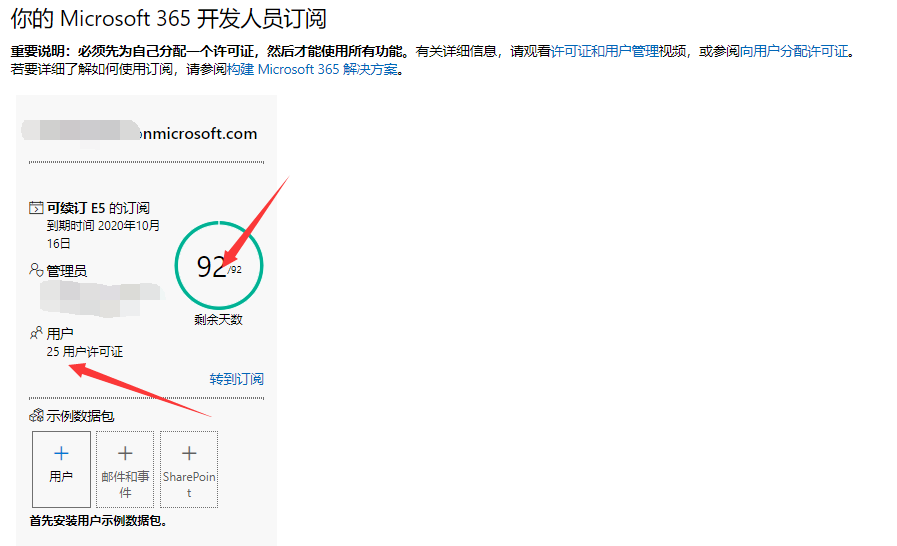Click the page heading 你的 Microsoft 365 开发人员订阅

point(169,19)
